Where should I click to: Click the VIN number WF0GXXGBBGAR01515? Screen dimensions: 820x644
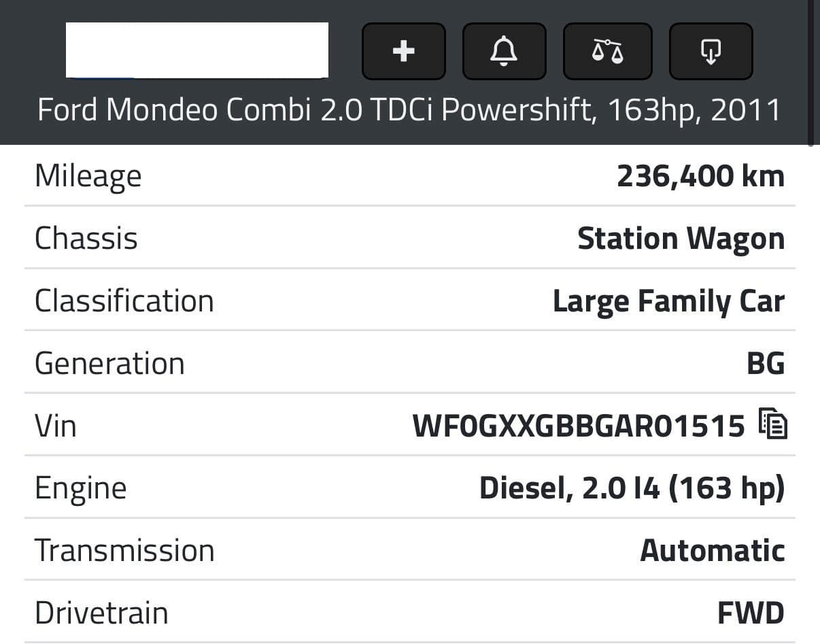(x=579, y=426)
